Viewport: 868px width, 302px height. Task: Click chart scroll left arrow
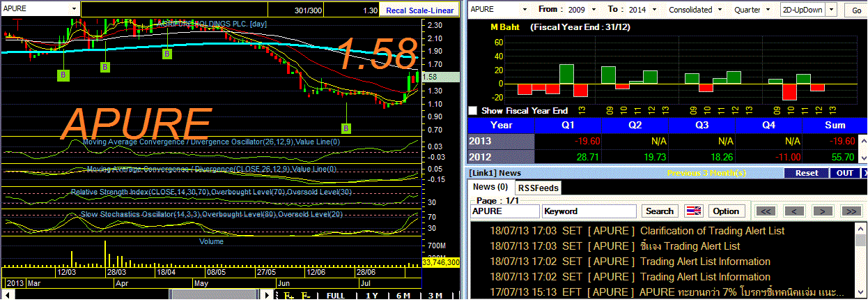[8, 295]
